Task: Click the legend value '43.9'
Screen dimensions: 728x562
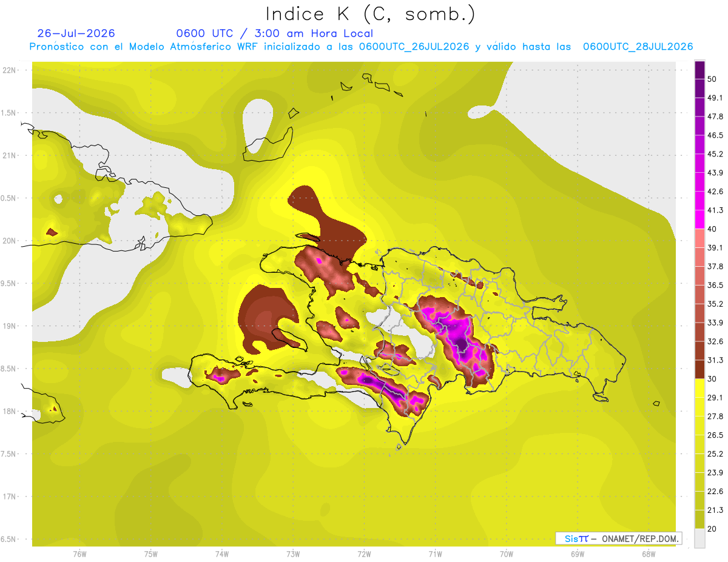Action: 715,173
